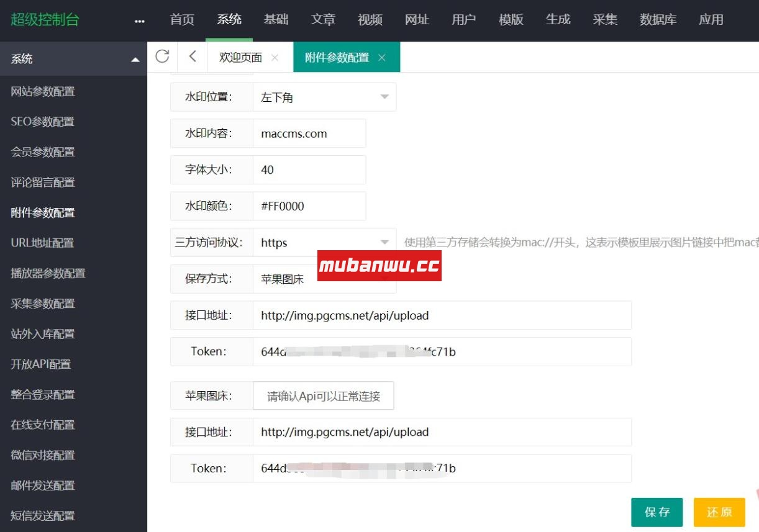This screenshot has height=532, width=759.
Task: Click the green 保存 button
Action: [x=657, y=512]
